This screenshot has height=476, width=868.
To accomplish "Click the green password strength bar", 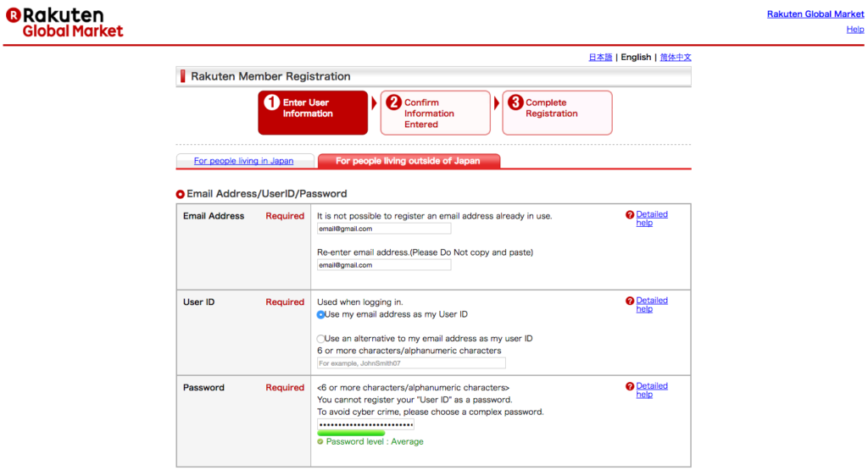I will coord(351,433).
